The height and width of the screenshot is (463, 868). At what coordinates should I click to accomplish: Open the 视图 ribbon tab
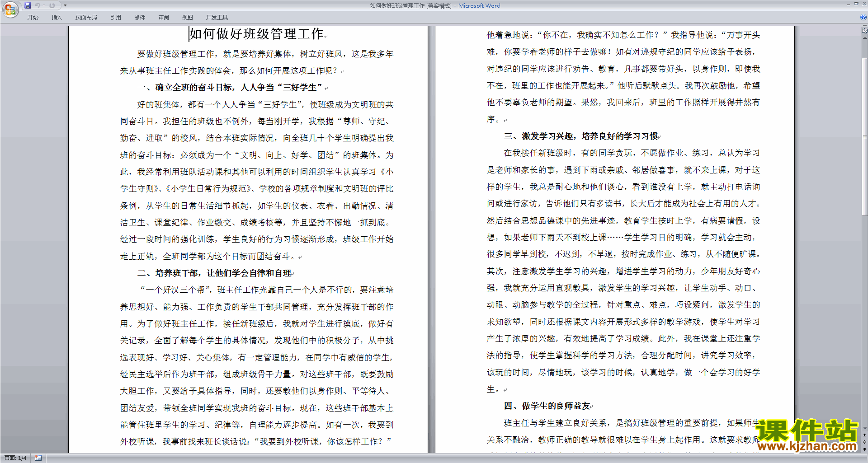tap(188, 18)
